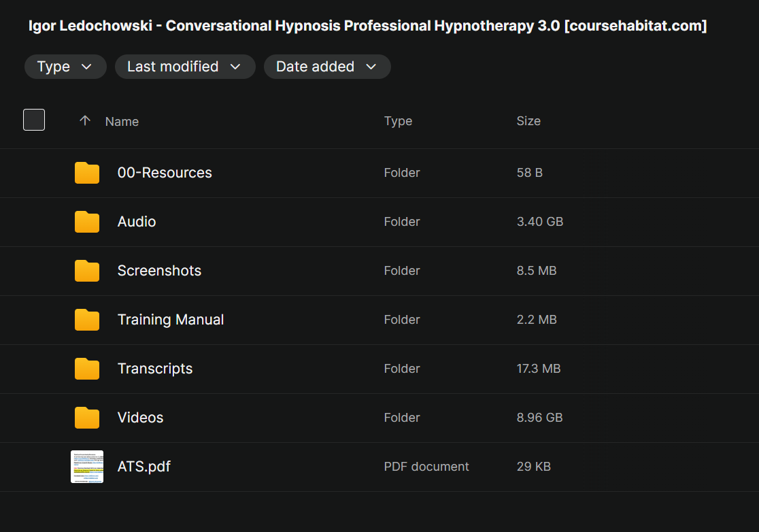
Task: Sort list by Name column header
Action: (122, 122)
